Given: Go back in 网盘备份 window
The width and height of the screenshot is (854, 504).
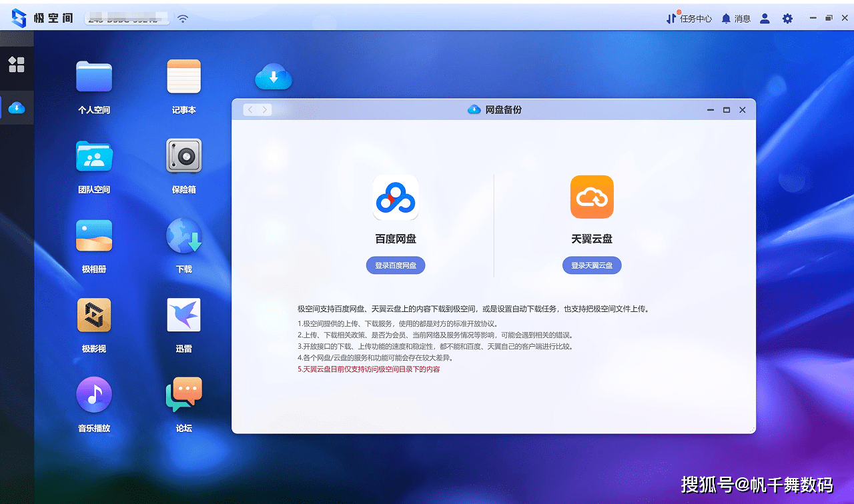Looking at the screenshot, I should (250, 110).
